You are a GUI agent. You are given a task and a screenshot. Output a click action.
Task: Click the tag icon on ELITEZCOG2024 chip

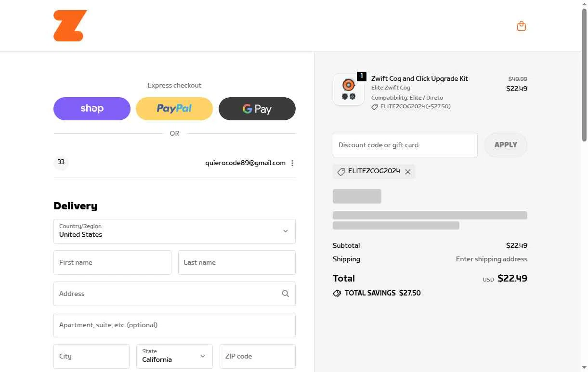pyautogui.click(x=341, y=172)
